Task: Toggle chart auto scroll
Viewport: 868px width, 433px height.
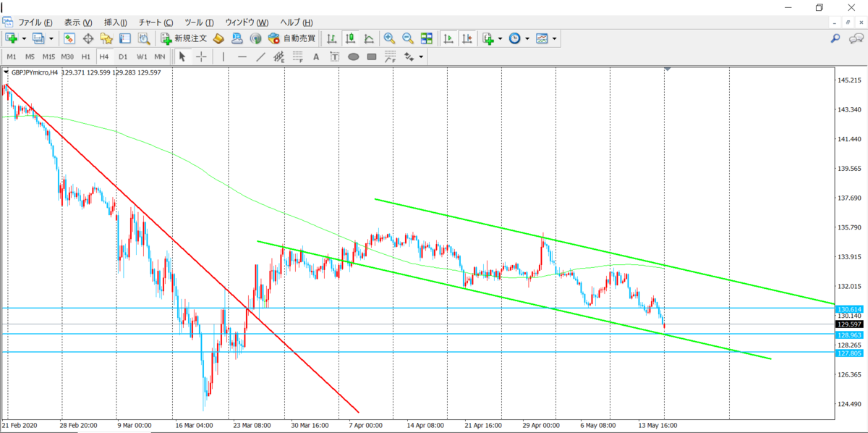Action: pyautogui.click(x=448, y=38)
